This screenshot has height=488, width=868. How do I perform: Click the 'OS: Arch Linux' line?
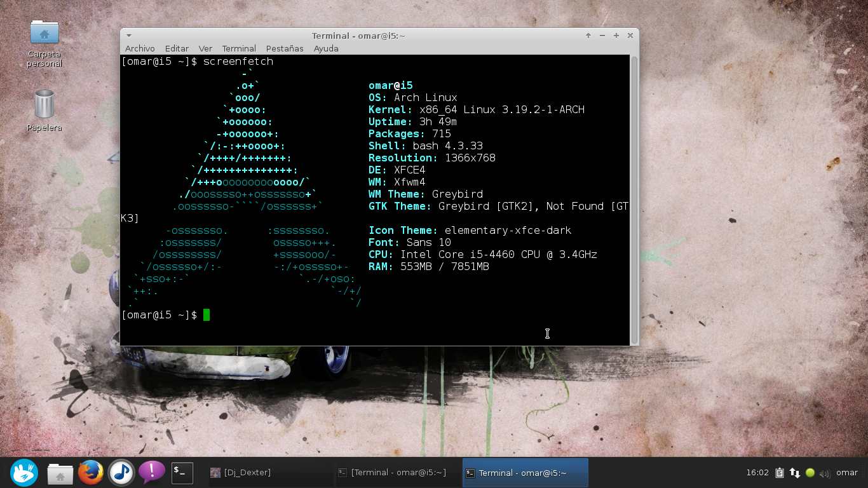coord(413,98)
